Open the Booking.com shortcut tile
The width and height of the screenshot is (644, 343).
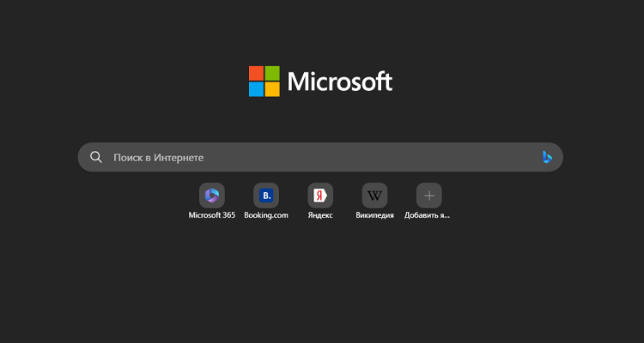(x=266, y=196)
